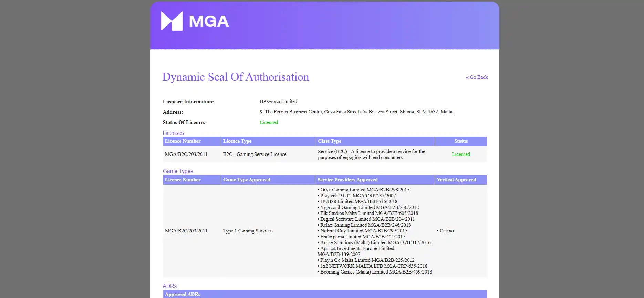This screenshot has width=644, height=298.
Task: Click the Endorphina Limited provider entry
Action: (x=361, y=237)
